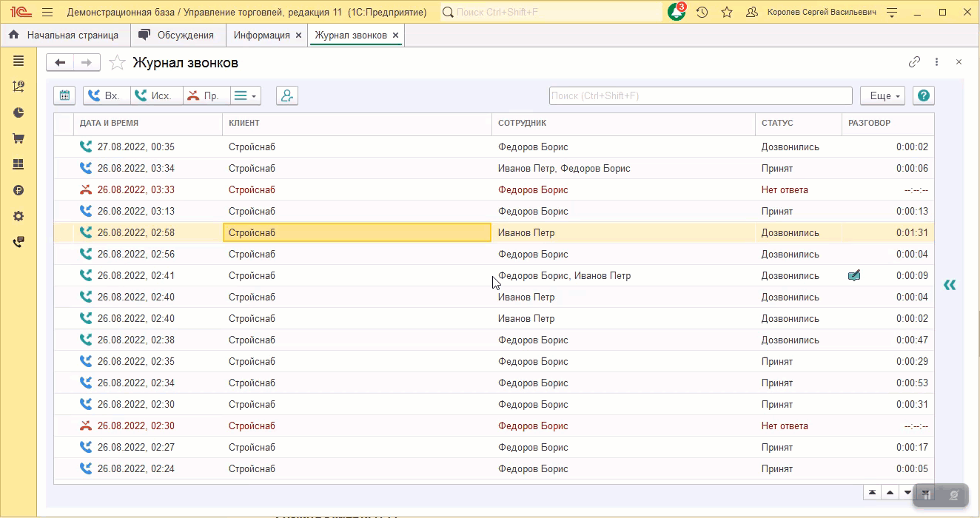Click the get link chain icon

[x=914, y=62]
